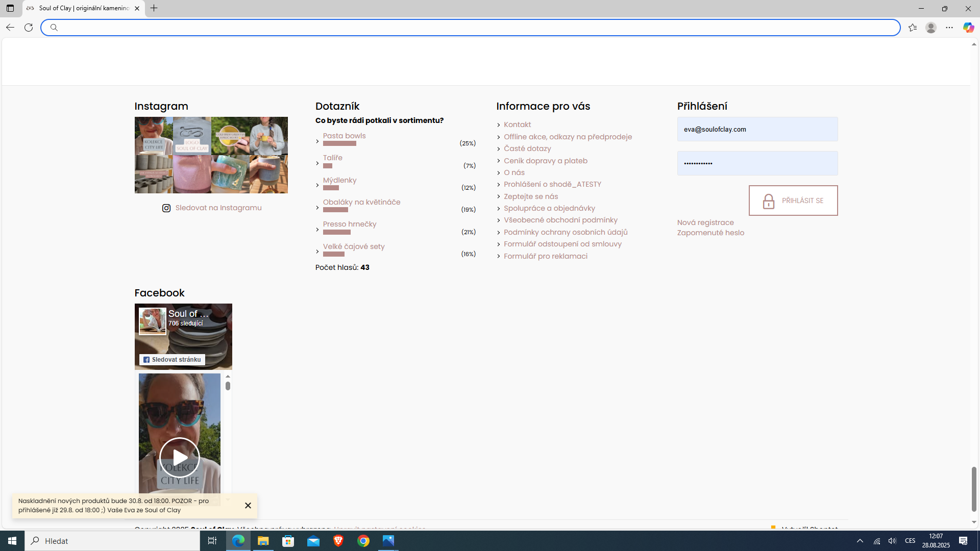980x551 pixels.
Task: Open the Kontakt page
Action: click(517, 124)
